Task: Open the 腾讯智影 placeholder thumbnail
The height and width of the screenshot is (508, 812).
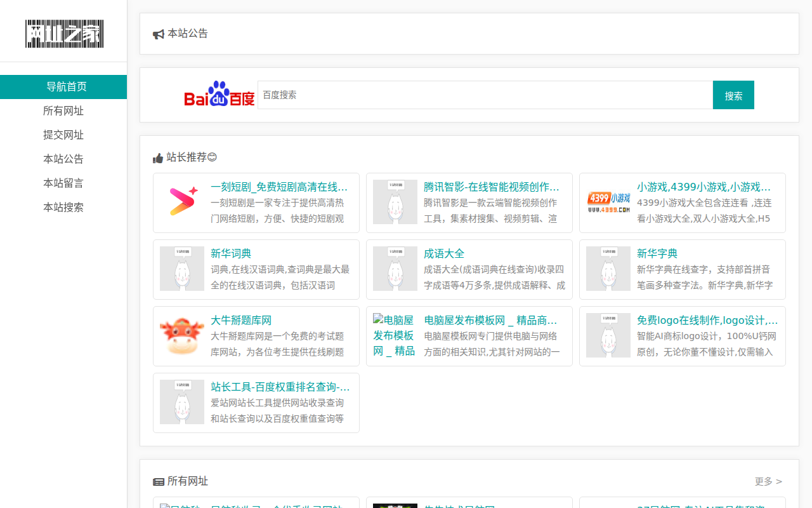Action: pyautogui.click(x=395, y=202)
